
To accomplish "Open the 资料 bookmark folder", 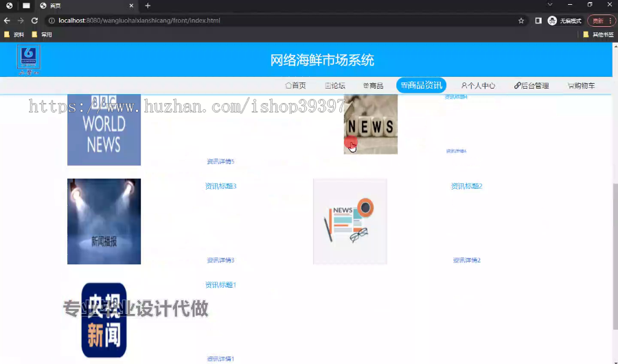I will [14, 35].
